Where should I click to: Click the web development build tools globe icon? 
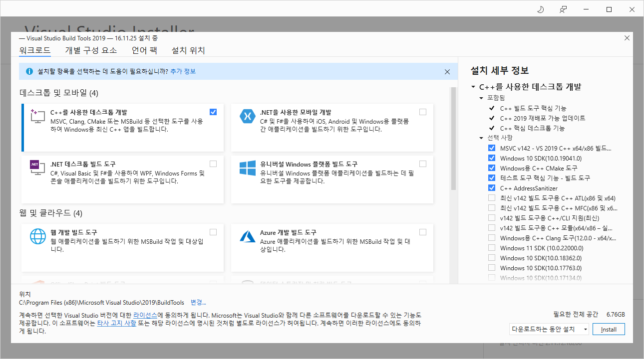click(x=38, y=236)
